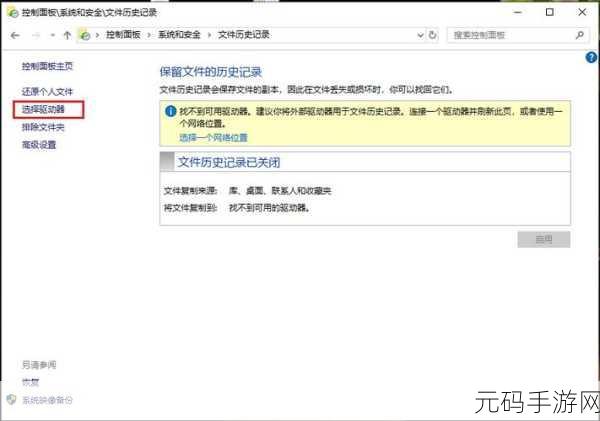Click the 文件历史记录已关闭 status text
The width and height of the screenshot is (600, 421).
(229, 162)
